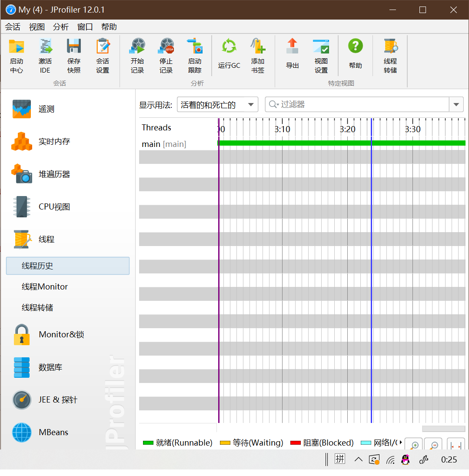Open the 启动中心 start center
Image resolution: width=469 pixels, height=476 pixels.
[x=17, y=56]
